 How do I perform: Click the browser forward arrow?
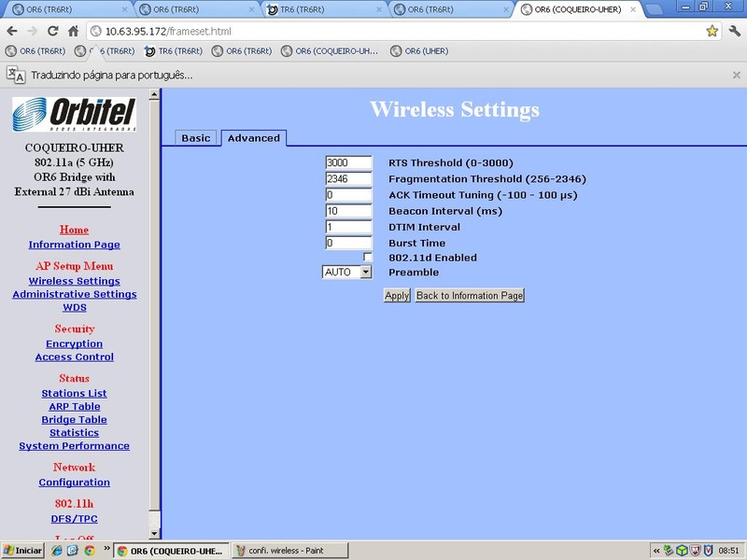click(32, 32)
